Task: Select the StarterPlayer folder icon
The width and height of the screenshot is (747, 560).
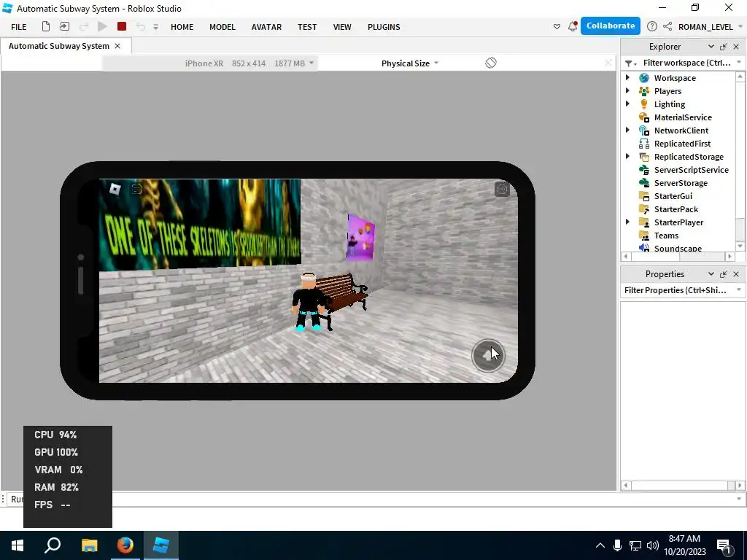Action: pyautogui.click(x=644, y=222)
